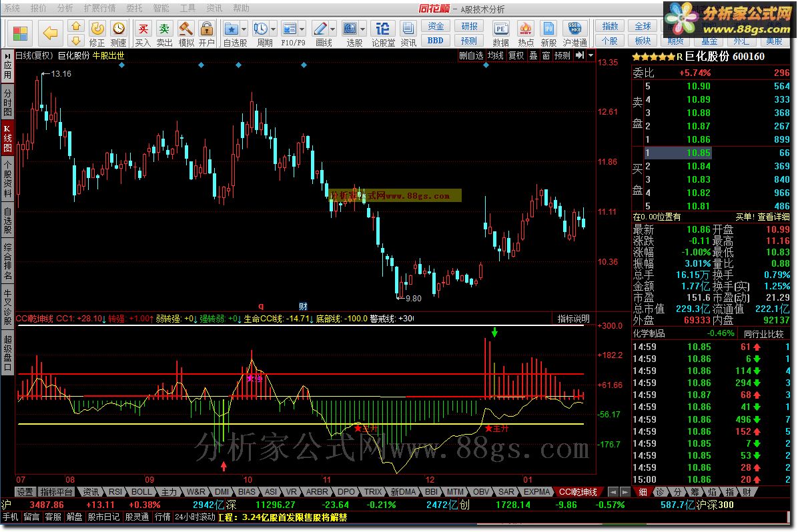This screenshot has height=532, width=798.
Task: Open the 个股资料 sidebar tab
Action: tap(7, 179)
